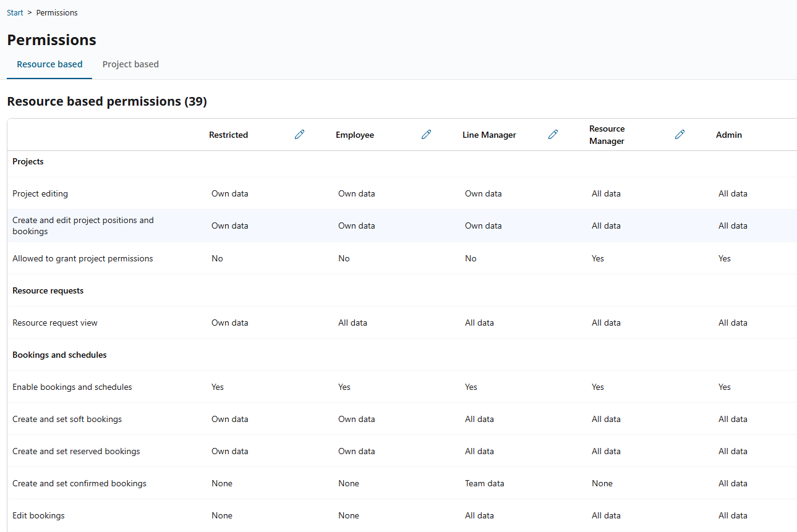The height and width of the screenshot is (532, 797).
Task: Click Admin 'Yes' for Enable bookings and schedules
Action: click(725, 387)
